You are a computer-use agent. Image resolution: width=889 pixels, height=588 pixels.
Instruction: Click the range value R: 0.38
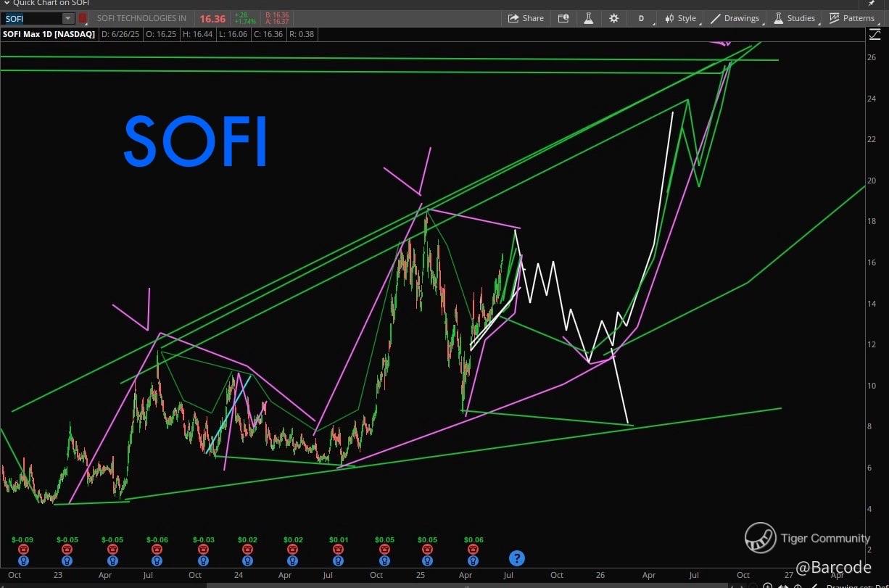[302, 34]
